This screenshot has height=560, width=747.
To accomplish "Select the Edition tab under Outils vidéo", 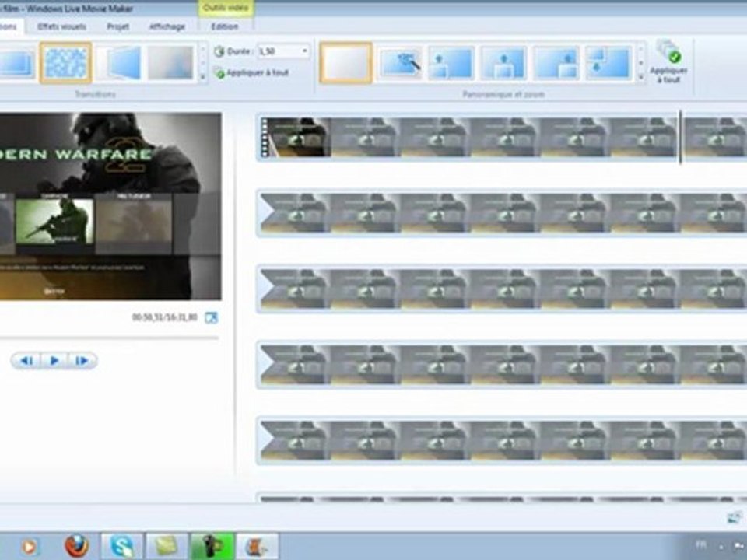I will click(x=224, y=26).
